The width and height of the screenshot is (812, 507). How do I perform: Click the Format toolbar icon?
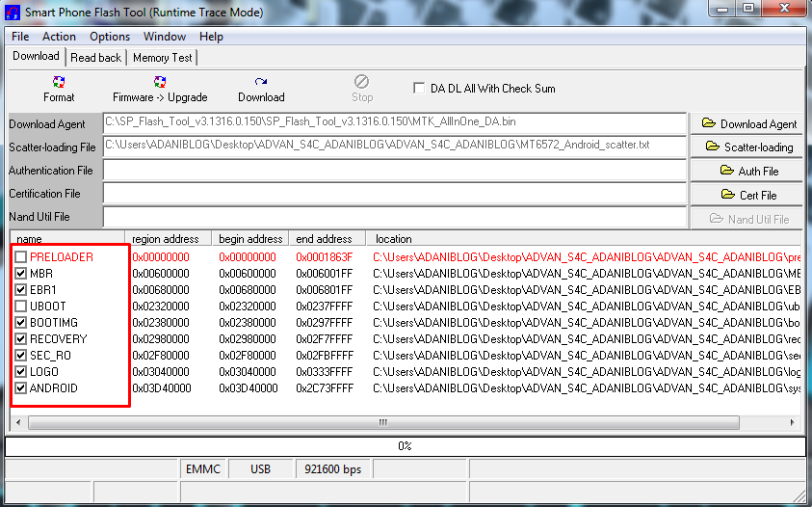tap(59, 90)
